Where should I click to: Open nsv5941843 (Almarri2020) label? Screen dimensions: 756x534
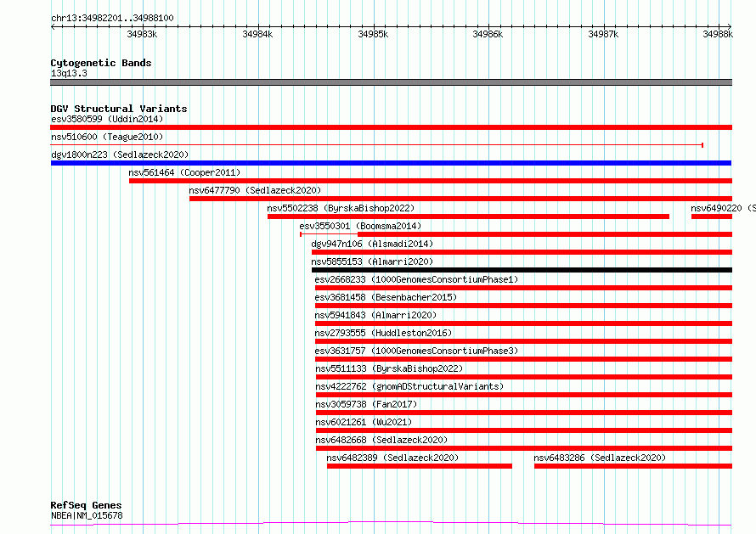[x=375, y=315]
